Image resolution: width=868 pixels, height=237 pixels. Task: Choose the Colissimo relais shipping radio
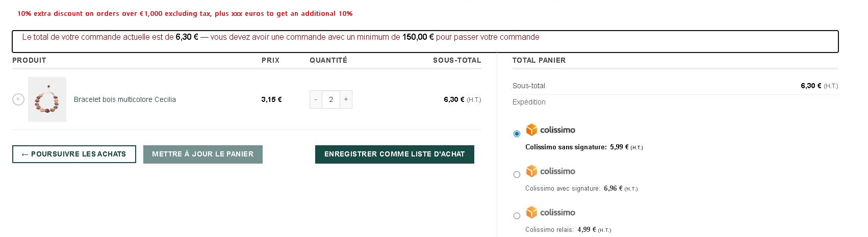click(517, 216)
